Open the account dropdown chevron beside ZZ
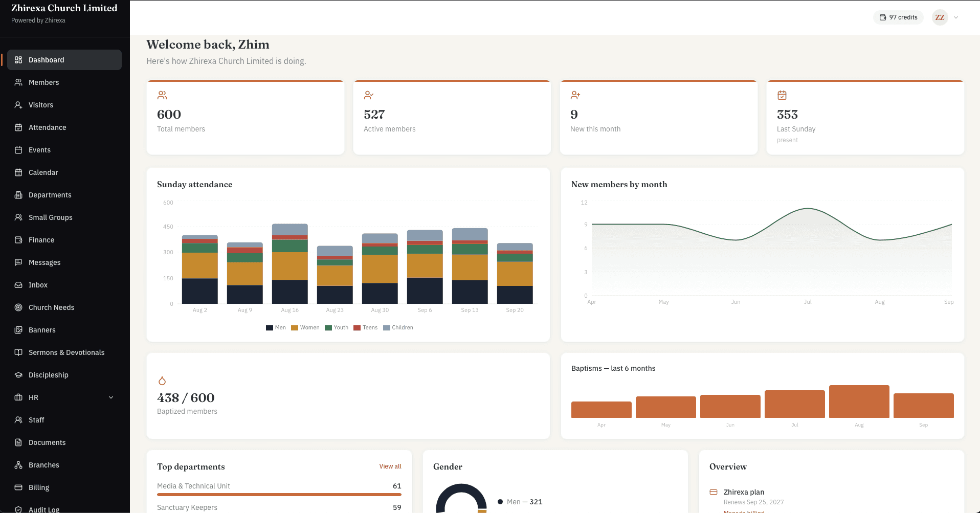 pyautogui.click(x=956, y=17)
